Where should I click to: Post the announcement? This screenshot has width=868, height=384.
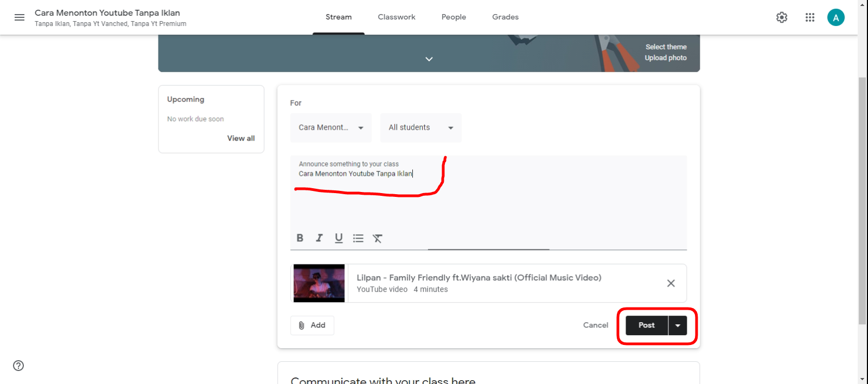coord(647,325)
